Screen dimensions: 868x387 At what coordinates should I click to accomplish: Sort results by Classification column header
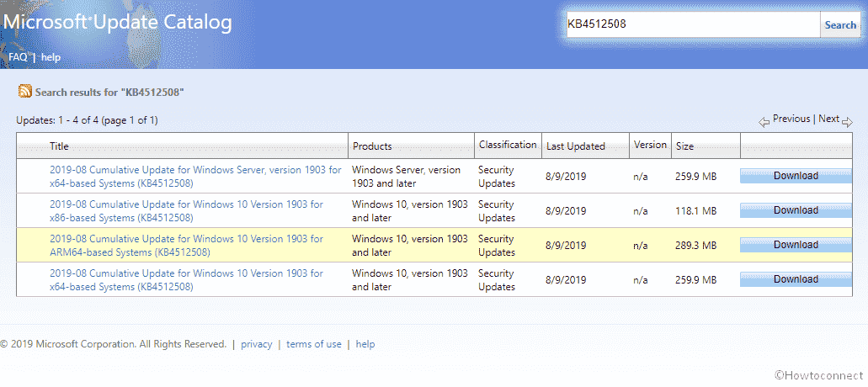(508, 145)
